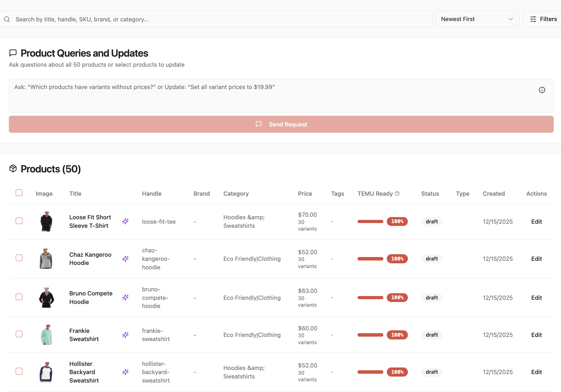Click the sparkle icon beside Frankie Sweatshirt
Viewport: 561px width, 392px height.
click(x=125, y=335)
